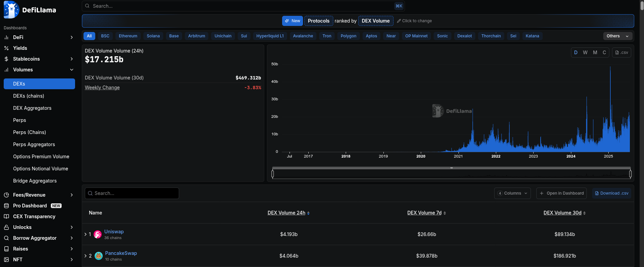Expand the Fees/Revenue sidebar section
Screen dimensions: 644x267
(x=71, y=195)
